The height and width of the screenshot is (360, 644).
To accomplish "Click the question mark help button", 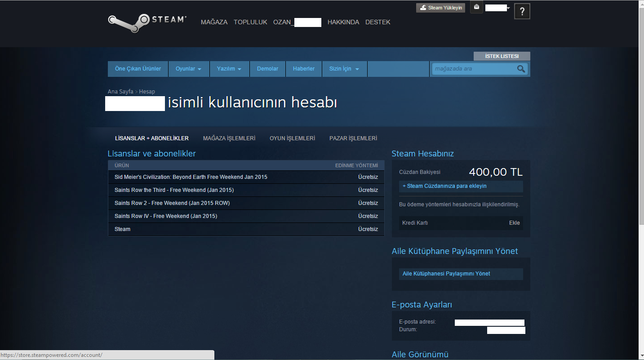I will (522, 12).
